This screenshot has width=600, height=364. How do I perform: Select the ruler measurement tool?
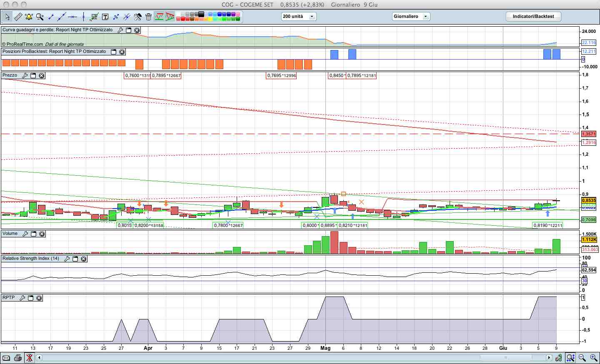18,17
